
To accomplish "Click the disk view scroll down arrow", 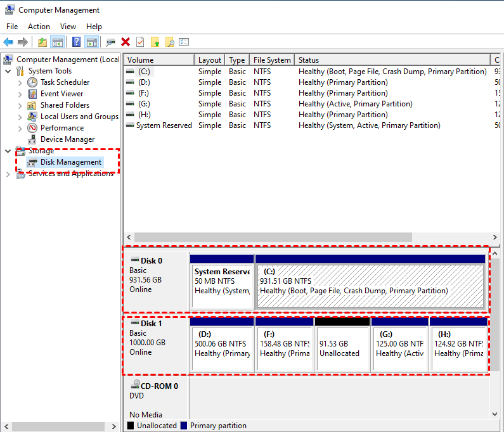I will [495, 414].
